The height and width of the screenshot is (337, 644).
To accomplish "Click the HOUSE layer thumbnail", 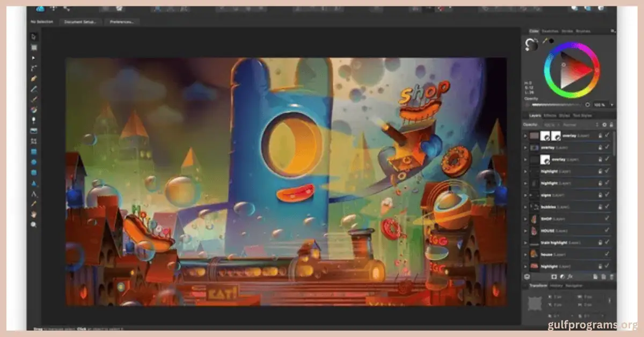I will [x=534, y=230].
